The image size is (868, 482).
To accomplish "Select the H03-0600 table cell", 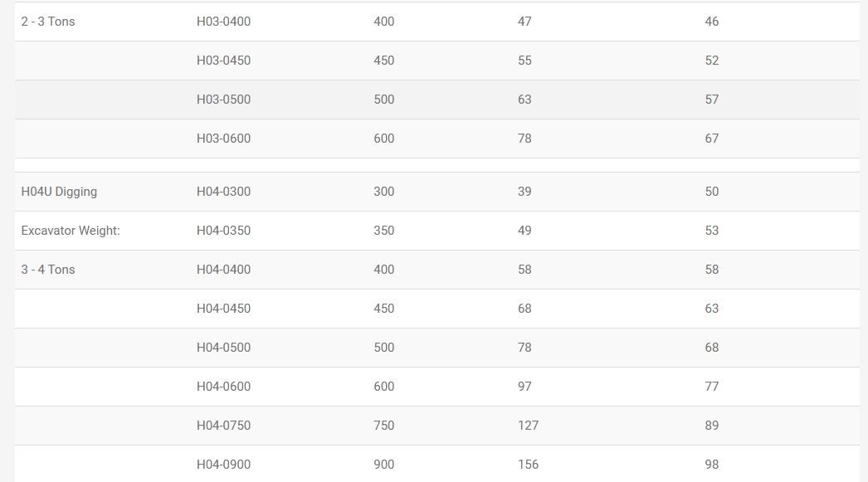I will point(223,139).
